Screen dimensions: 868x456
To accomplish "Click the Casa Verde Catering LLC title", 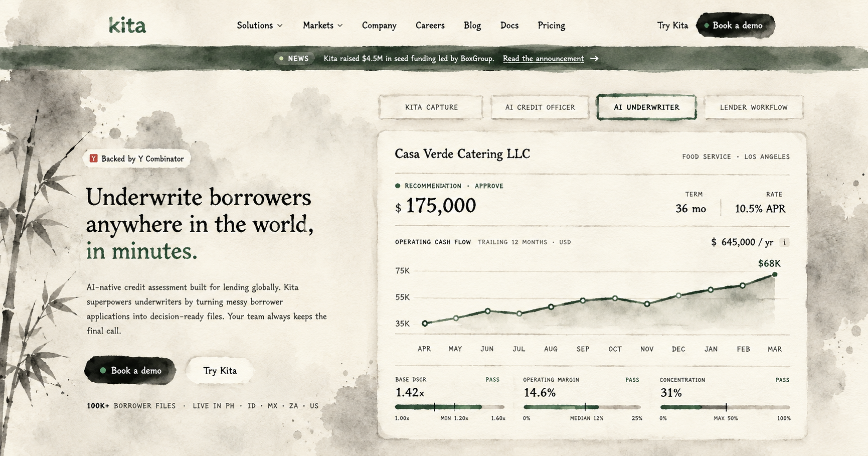I will (462, 154).
